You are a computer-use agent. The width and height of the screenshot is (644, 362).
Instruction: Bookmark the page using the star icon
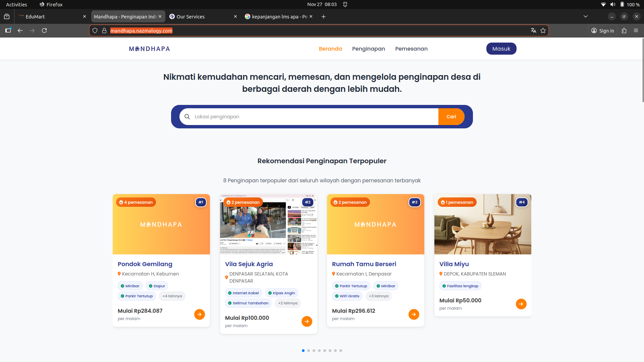point(543,31)
